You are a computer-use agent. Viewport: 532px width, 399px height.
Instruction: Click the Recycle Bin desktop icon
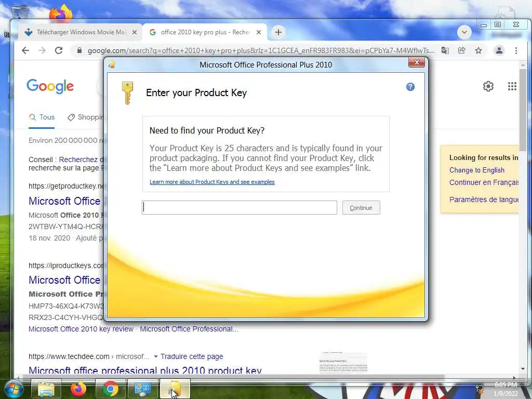click(19, 11)
